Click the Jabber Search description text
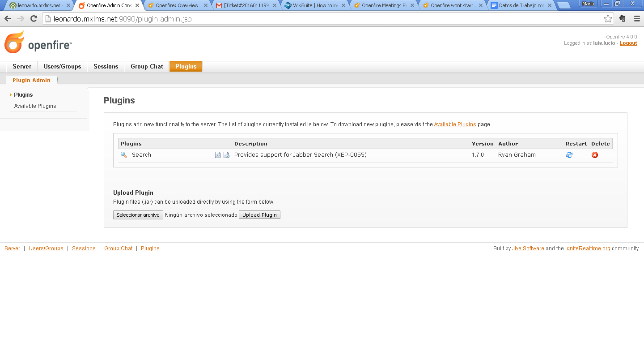Screen dimensions: 644x338 click(301, 155)
